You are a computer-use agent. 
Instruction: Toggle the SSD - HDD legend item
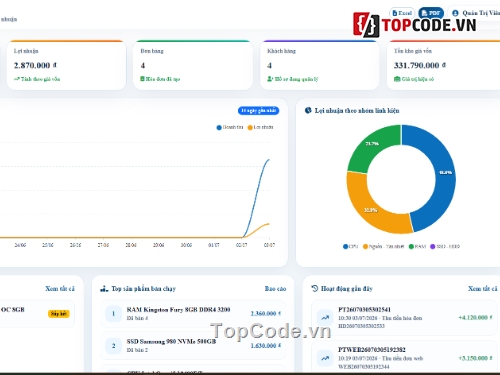(445, 246)
